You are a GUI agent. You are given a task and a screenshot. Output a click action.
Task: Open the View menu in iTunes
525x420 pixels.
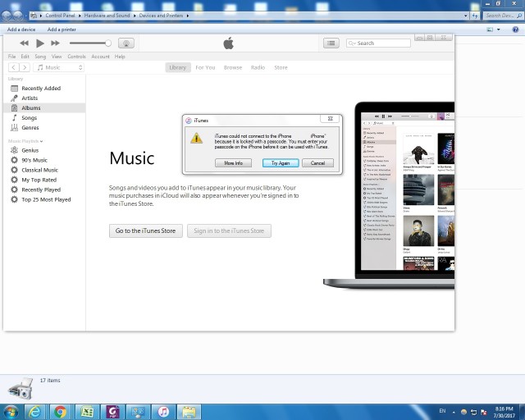point(57,57)
